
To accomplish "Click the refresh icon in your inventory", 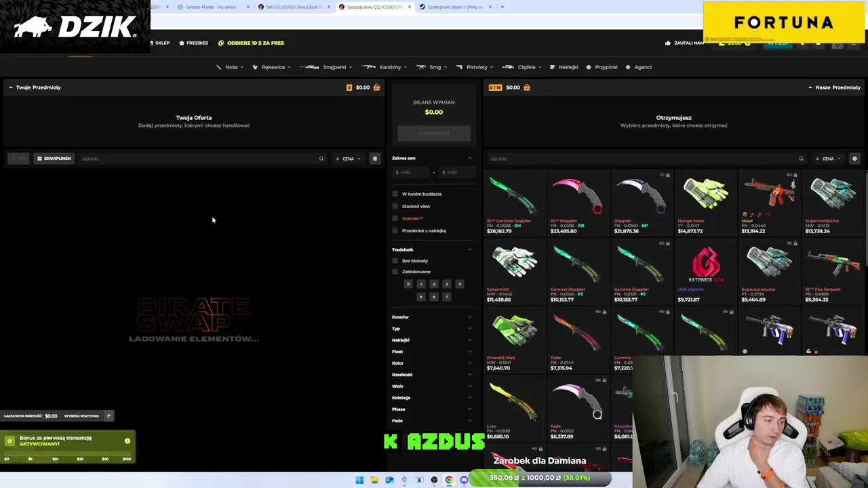I will tap(374, 159).
